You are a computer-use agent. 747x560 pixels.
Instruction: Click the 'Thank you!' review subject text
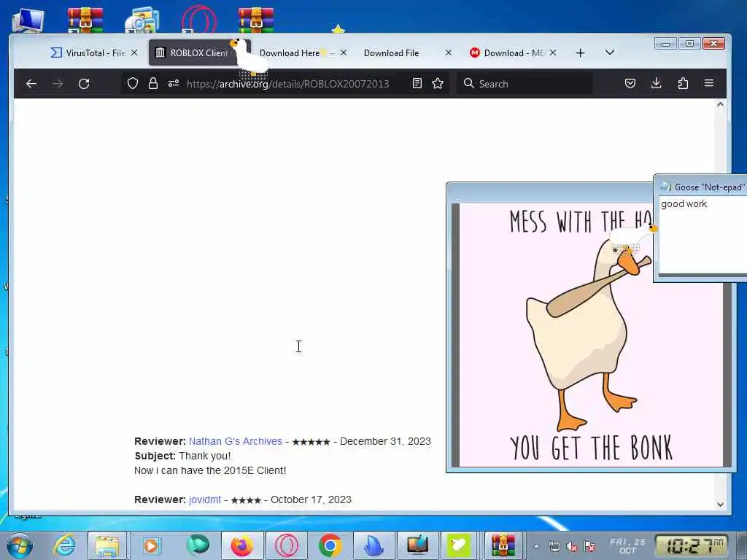click(x=205, y=456)
